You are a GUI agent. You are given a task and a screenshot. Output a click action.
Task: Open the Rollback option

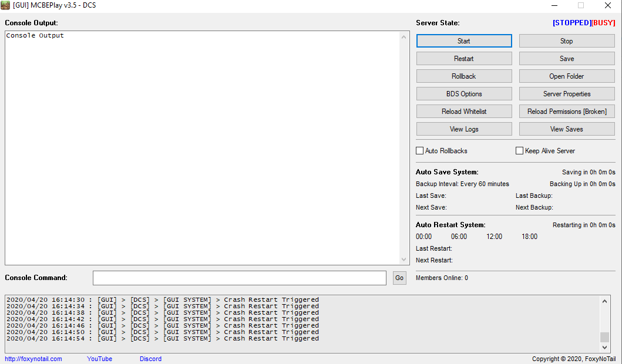pyautogui.click(x=464, y=76)
